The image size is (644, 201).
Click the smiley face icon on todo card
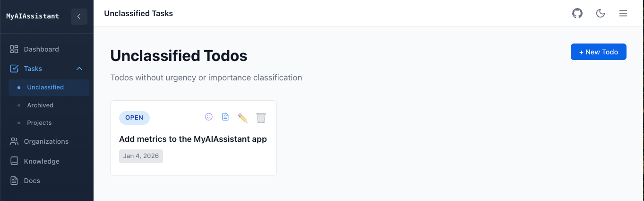point(208,117)
